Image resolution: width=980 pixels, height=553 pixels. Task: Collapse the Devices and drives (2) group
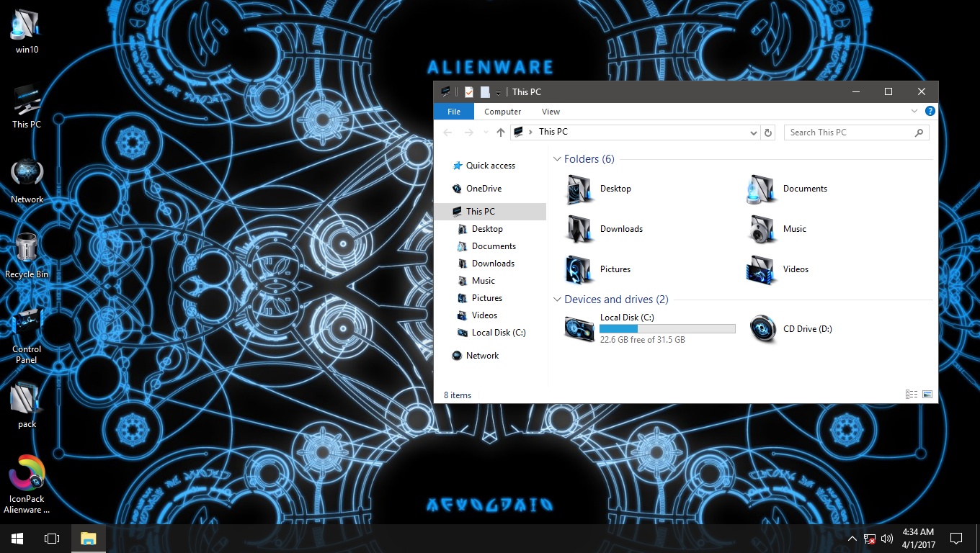point(557,300)
